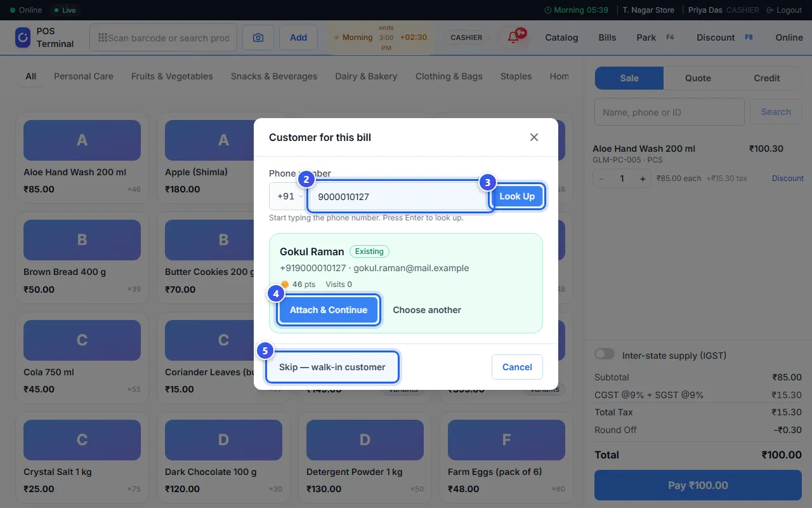Click the Add button in header
812x508 pixels.
[x=298, y=37]
